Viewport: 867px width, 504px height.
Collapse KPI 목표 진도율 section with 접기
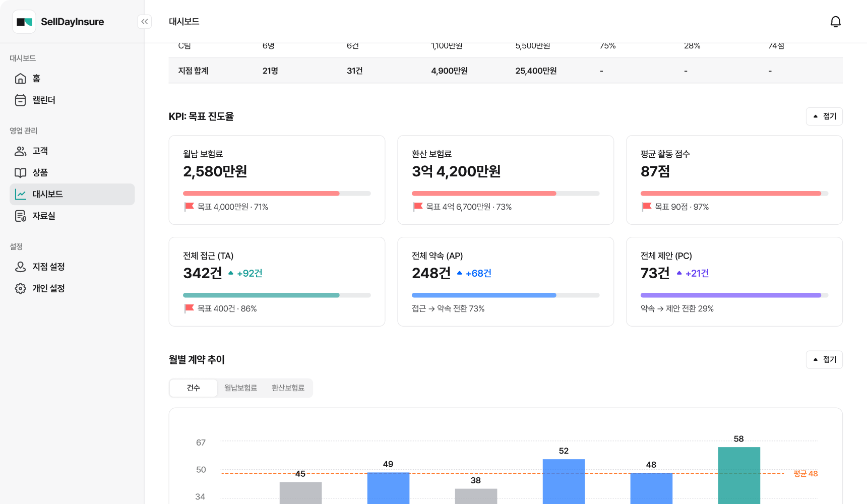pos(824,116)
